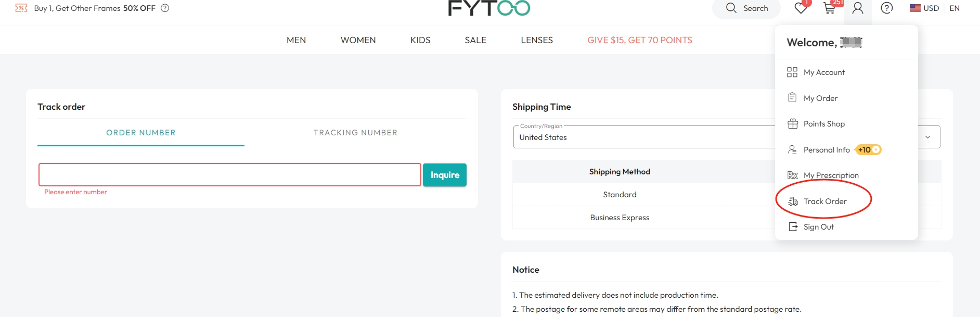Open the help question mark icon
This screenshot has width=980, height=317.
[887, 8]
